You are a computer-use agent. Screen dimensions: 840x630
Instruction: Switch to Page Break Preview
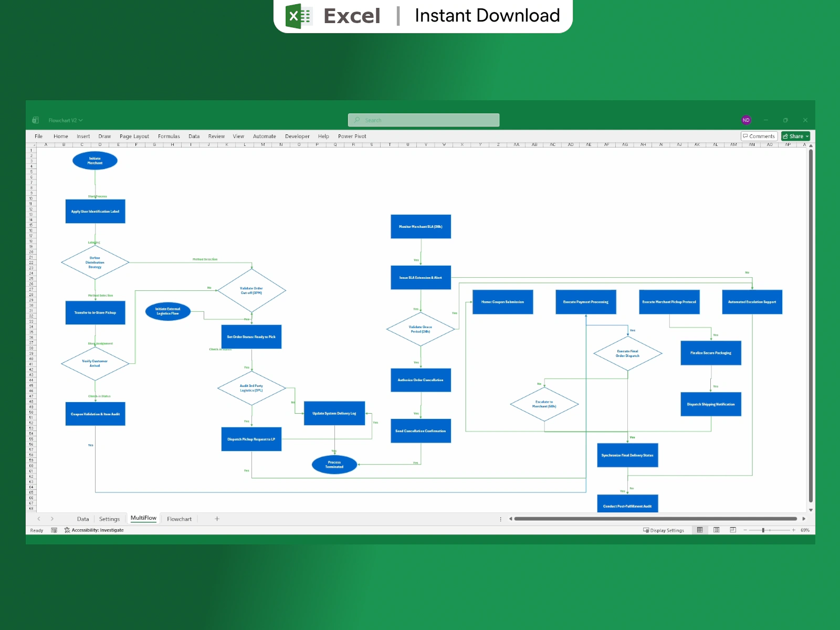click(733, 530)
